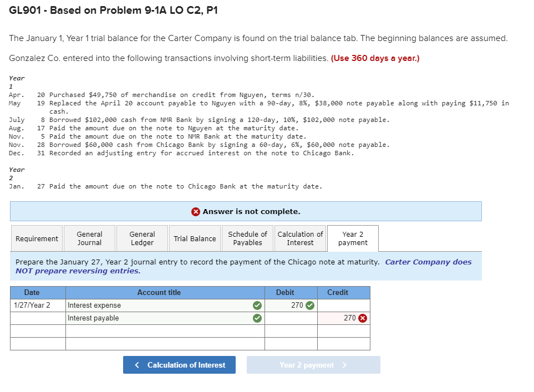The height and width of the screenshot is (392, 534).
Task: Click the green check next to Interest expense
Action: pos(257,306)
